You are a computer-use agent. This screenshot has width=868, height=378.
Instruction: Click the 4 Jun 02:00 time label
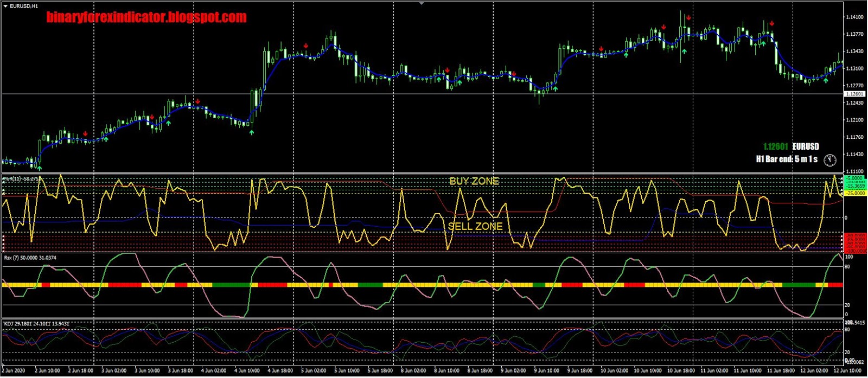(213, 371)
